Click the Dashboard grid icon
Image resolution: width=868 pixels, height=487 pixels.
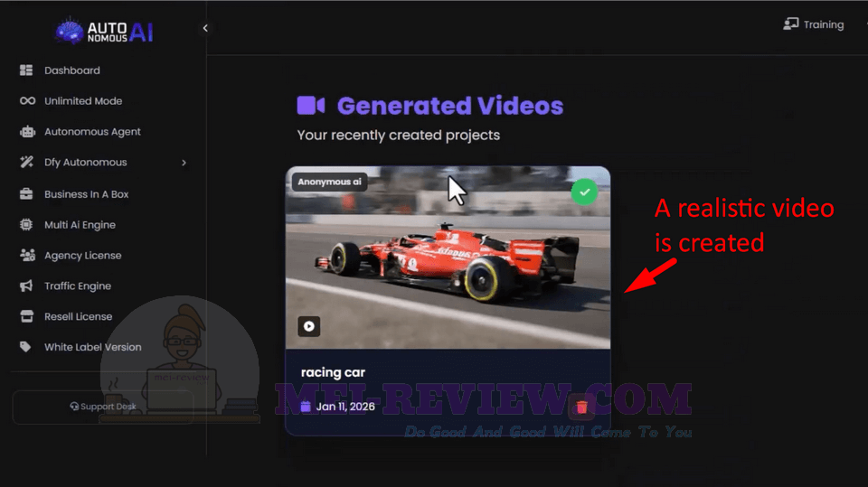26,70
